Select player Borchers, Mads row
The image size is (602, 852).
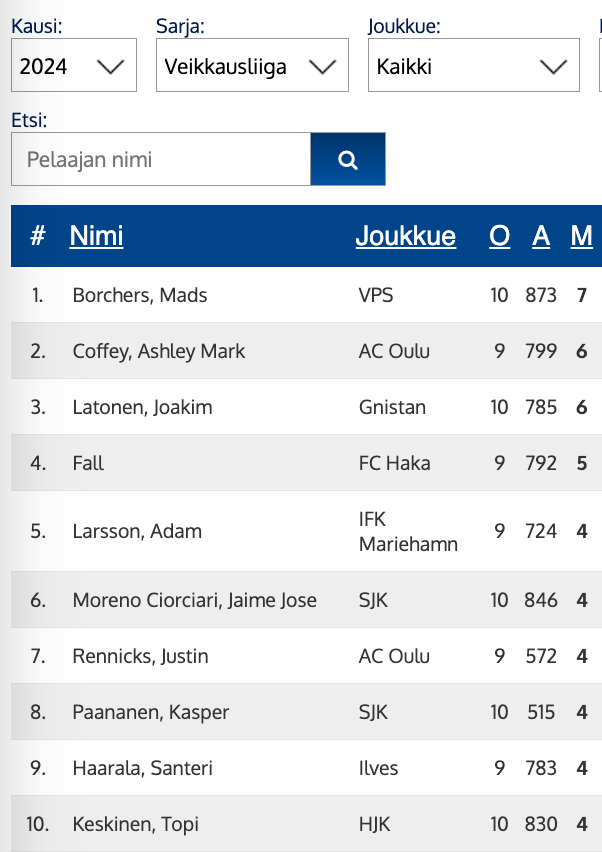click(x=140, y=295)
